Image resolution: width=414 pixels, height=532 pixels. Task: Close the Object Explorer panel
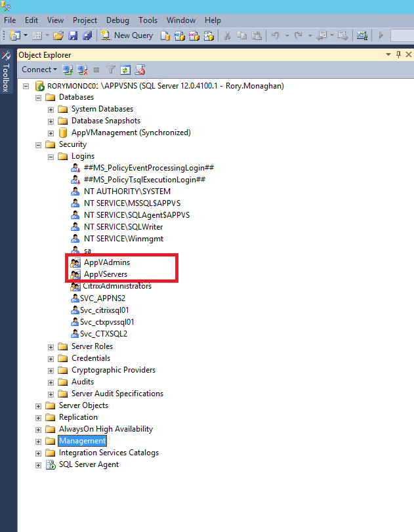point(409,54)
